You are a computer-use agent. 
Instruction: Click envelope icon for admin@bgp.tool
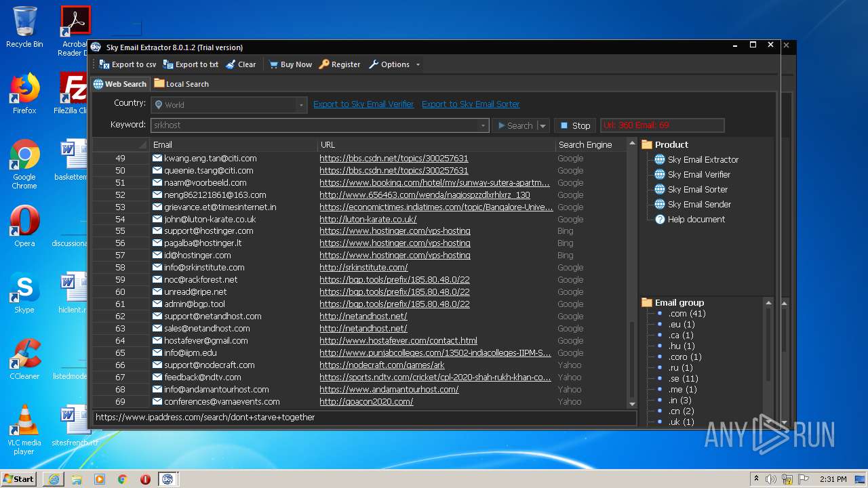point(157,304)
